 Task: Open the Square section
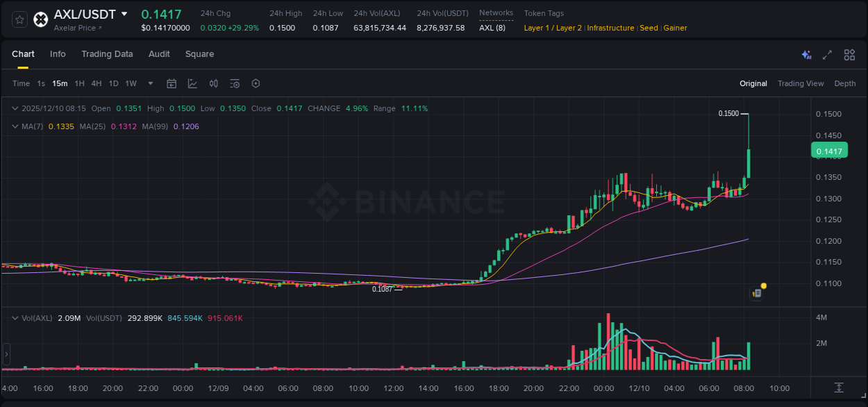[199, 54]
